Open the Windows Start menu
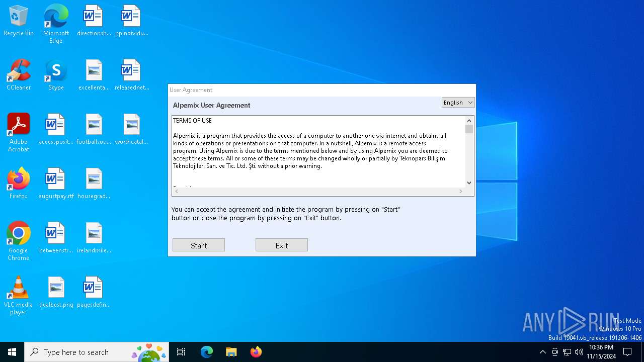The width and height of the screenshot is (644, 362). click(x=12, y=352)
